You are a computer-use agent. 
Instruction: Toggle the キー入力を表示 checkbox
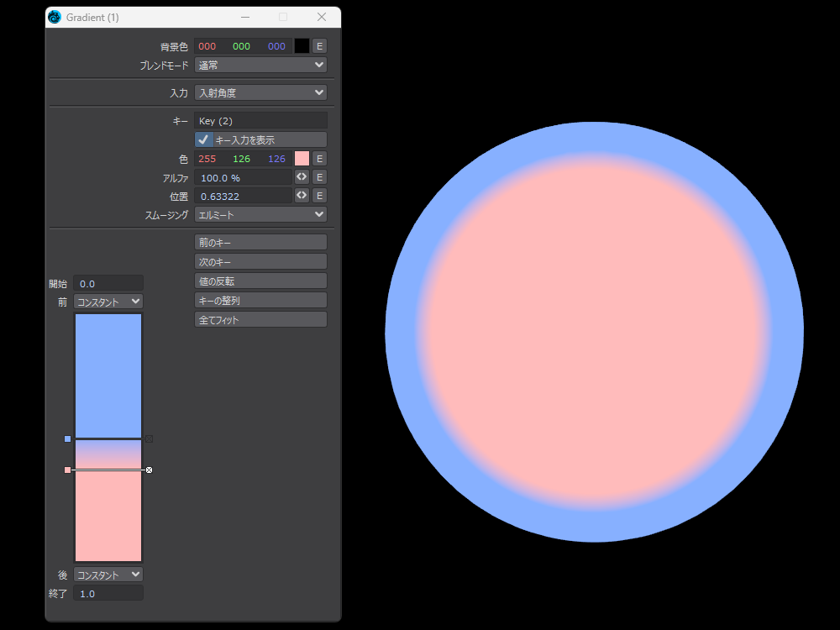(x=203, y=139)
